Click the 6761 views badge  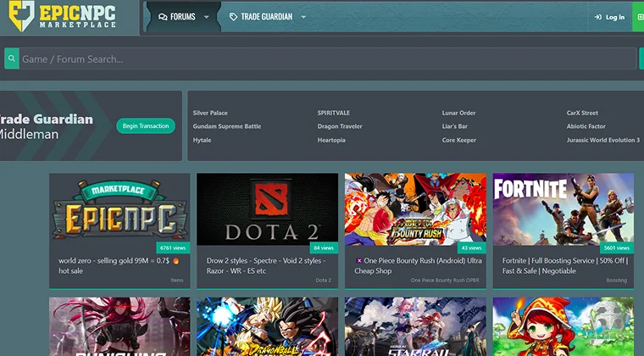173,248
